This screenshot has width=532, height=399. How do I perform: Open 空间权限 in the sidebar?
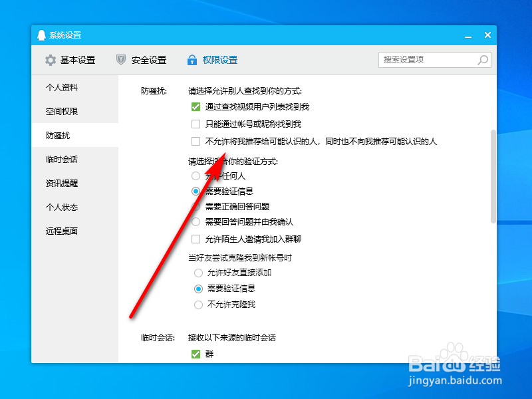[x=74, y=111]
